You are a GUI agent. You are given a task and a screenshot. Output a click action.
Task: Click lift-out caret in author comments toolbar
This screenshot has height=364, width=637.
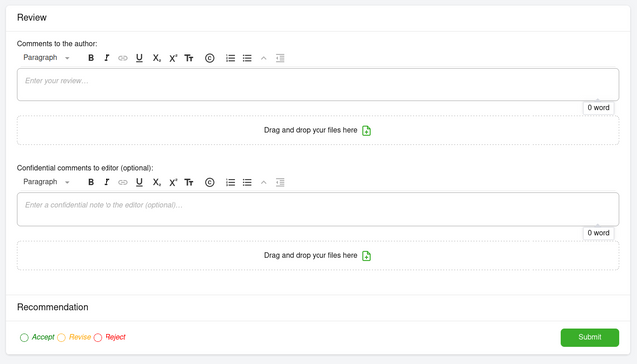coord(263,58)
